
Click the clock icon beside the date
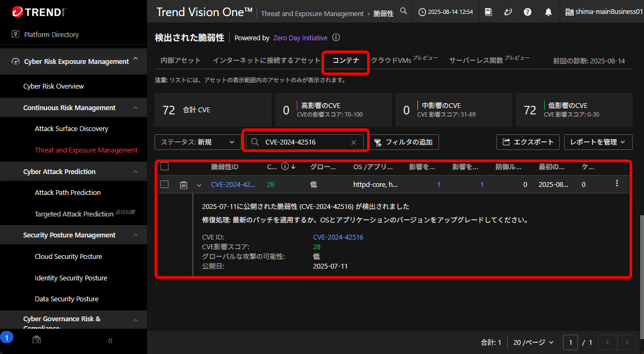[422, 12]
